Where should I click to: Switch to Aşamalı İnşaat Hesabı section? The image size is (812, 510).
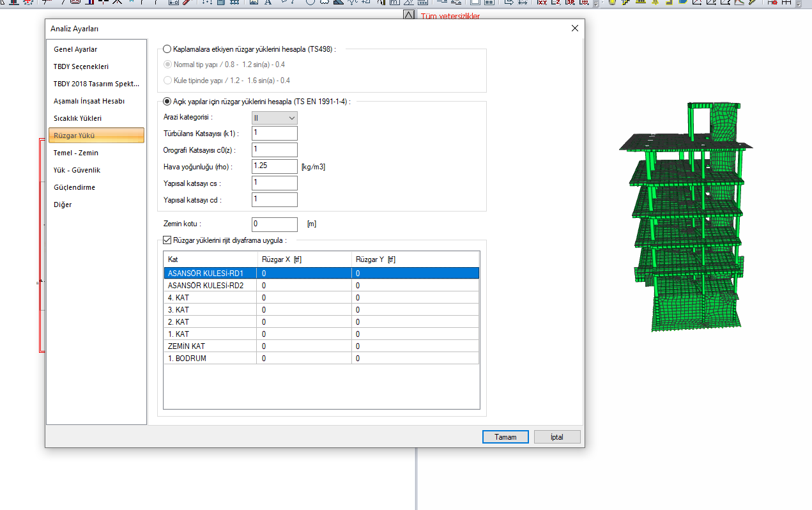coord(96,101)
